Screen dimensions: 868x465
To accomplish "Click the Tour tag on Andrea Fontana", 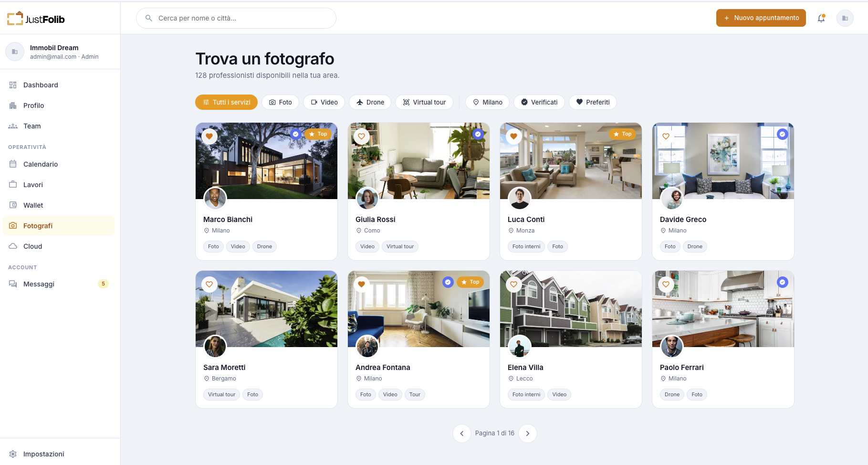I will (x=415, y=395).
